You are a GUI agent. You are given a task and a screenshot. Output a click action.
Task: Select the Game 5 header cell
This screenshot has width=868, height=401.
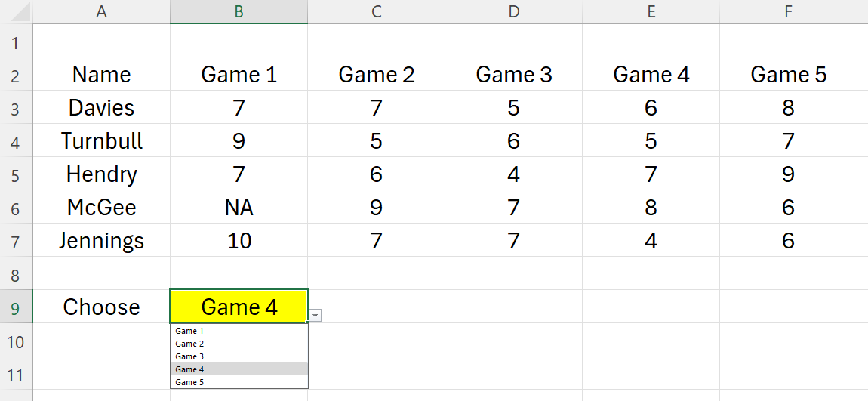[x=788, y=75]
